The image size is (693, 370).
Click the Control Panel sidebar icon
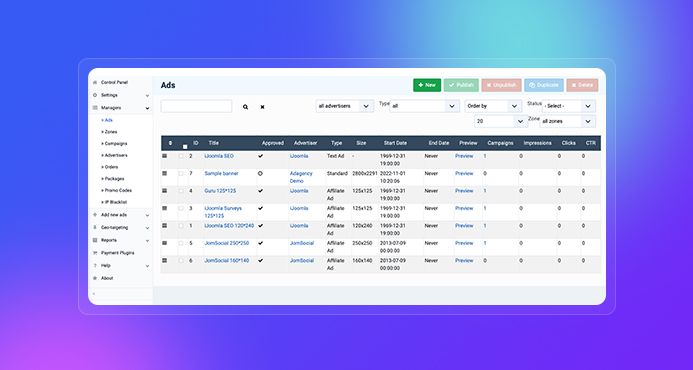(95, 83)
